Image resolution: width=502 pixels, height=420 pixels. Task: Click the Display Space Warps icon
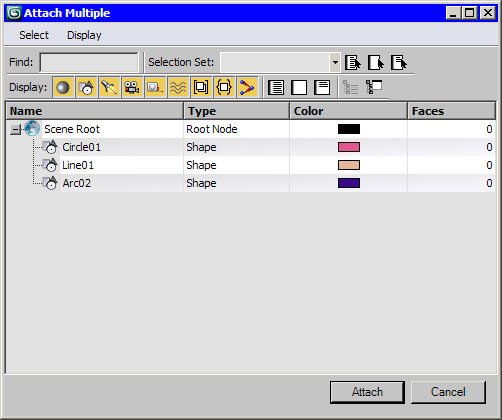pos(178,88)
